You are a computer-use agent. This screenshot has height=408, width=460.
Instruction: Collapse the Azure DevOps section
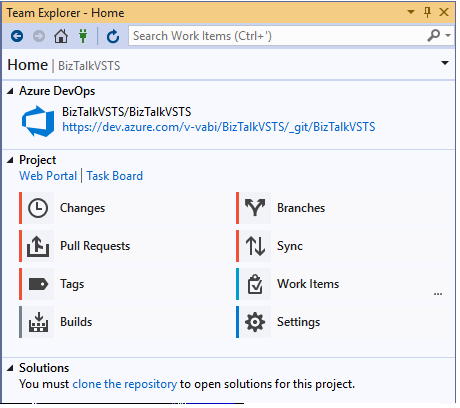[x=10, y=91]
